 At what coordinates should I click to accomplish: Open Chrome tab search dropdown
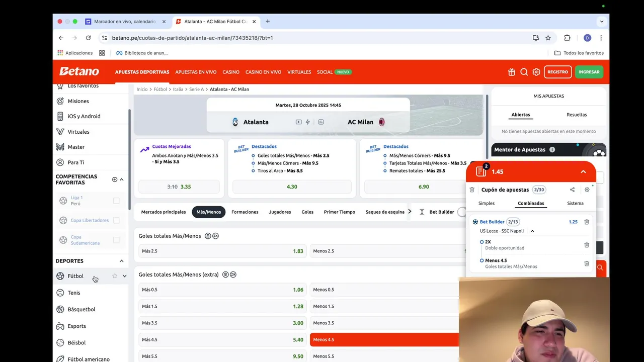pos(602,22)
